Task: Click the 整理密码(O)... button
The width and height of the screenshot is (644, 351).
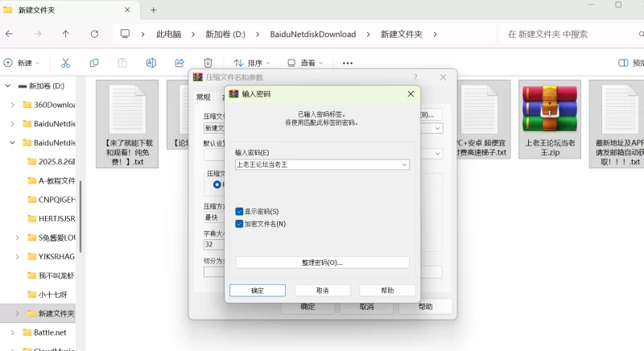Action: 323,262
